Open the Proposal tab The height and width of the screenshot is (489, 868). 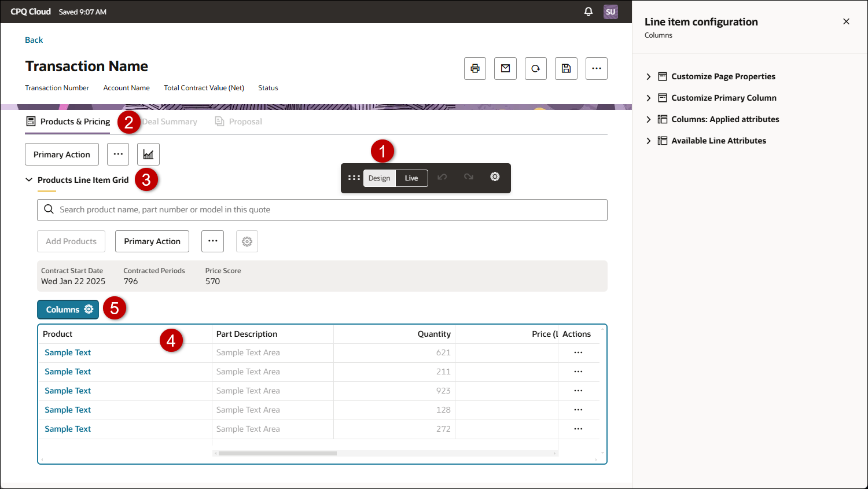[x=245, y=122]
